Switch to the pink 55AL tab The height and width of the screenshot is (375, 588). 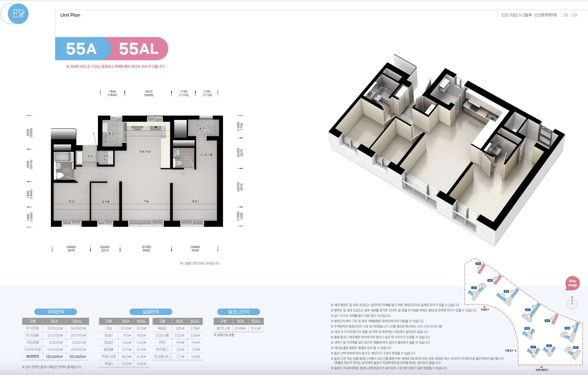(x=139, y=49)
